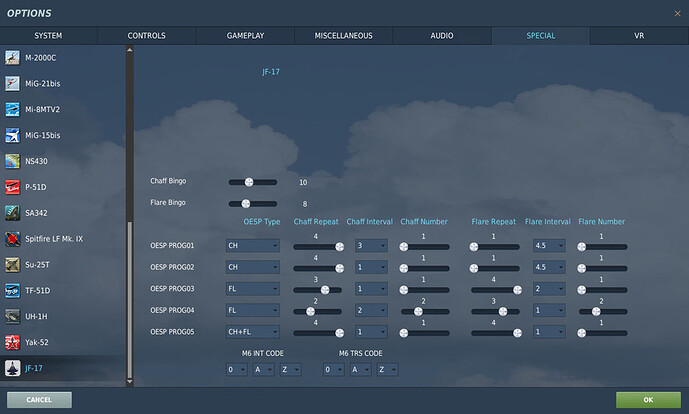Click the module list scrollbar down arrow

(130, 382)
